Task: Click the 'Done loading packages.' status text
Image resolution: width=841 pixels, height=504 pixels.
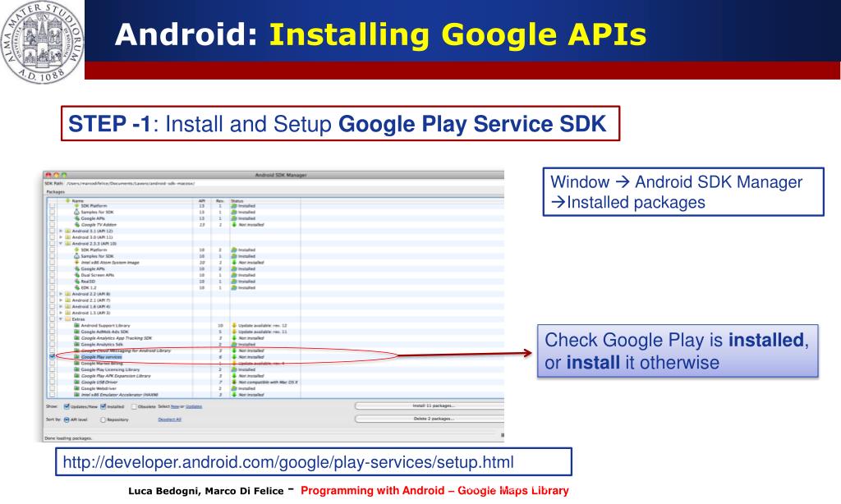Action: pyautogui.click(x=68, y=438)
